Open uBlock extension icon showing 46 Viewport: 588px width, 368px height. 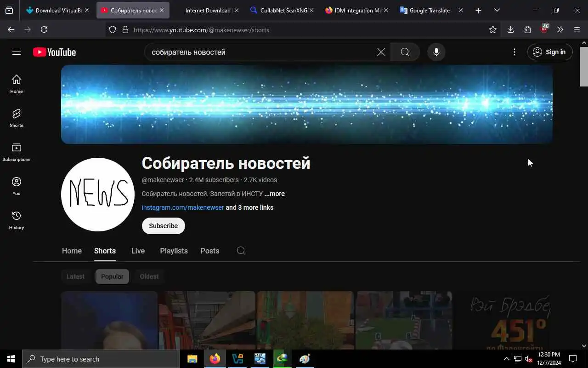click(544, 29)
